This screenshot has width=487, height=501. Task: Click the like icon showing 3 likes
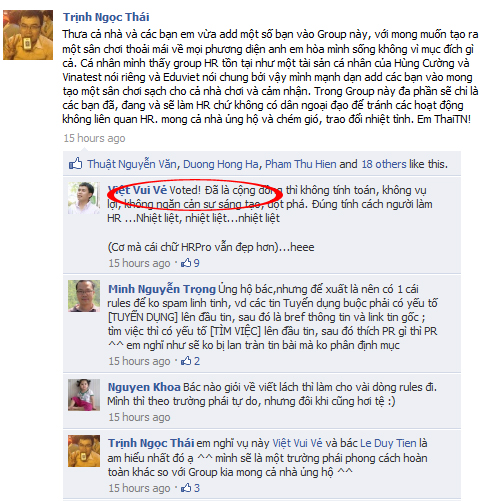(x=186, y=488)
